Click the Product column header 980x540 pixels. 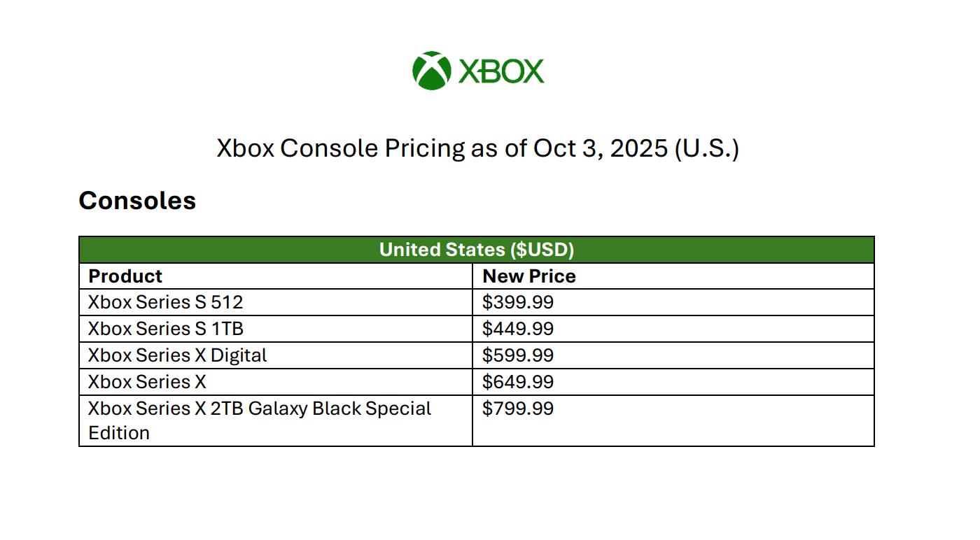click(x=125, y=276)
